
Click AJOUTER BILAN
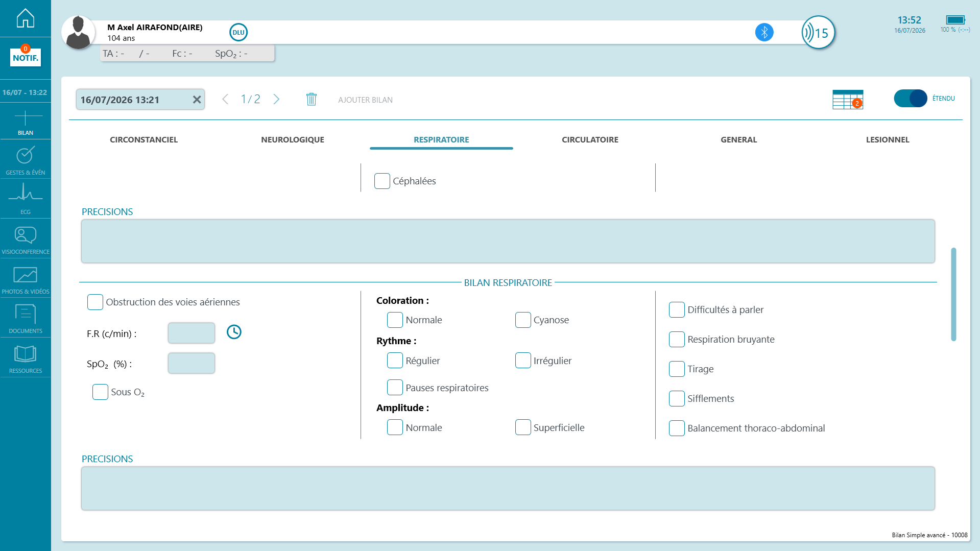pyautogui.click(x=365, y=100)
